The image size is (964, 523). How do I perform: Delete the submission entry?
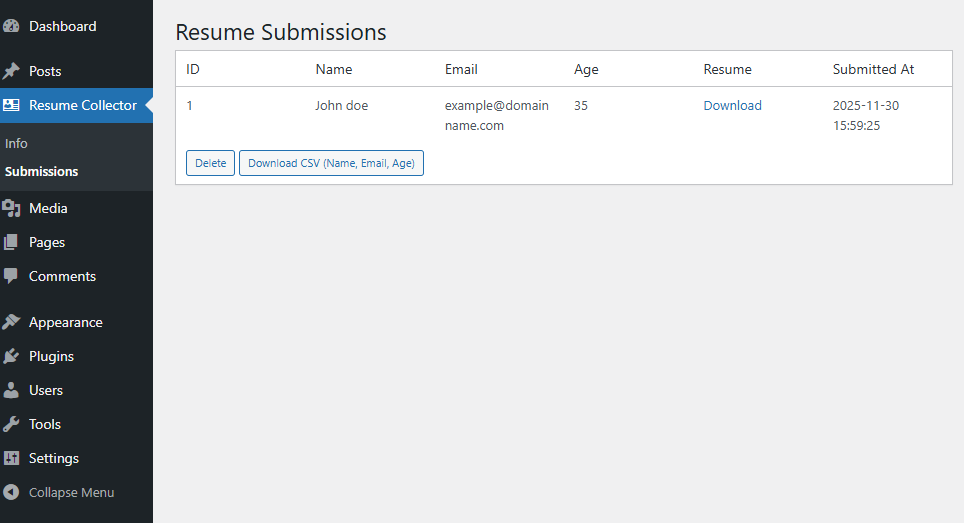(210, 163)
